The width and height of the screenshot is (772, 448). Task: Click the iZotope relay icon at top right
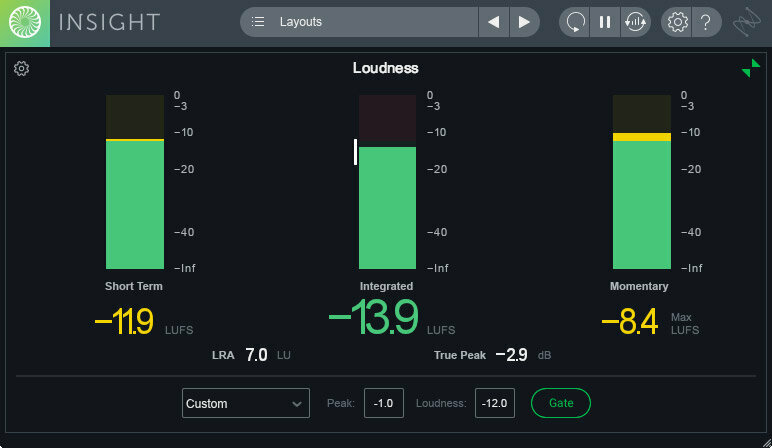point(747,22)
